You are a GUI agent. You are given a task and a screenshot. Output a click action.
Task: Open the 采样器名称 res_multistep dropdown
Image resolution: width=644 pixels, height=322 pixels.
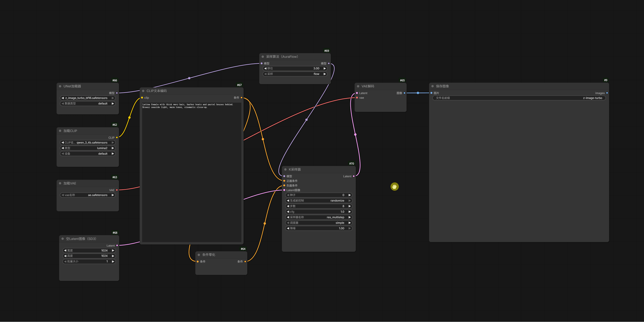[x=319, y=217]
